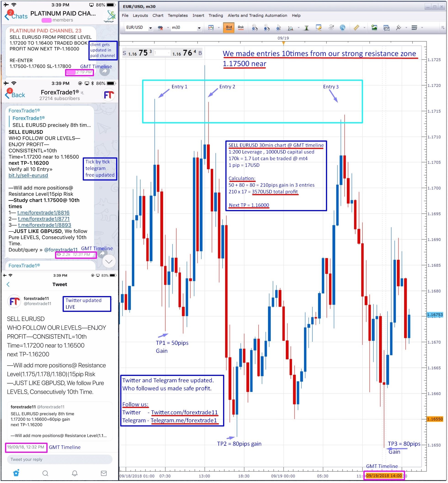Expand the arrow beside the vertical zoom icon

(299, 28)
